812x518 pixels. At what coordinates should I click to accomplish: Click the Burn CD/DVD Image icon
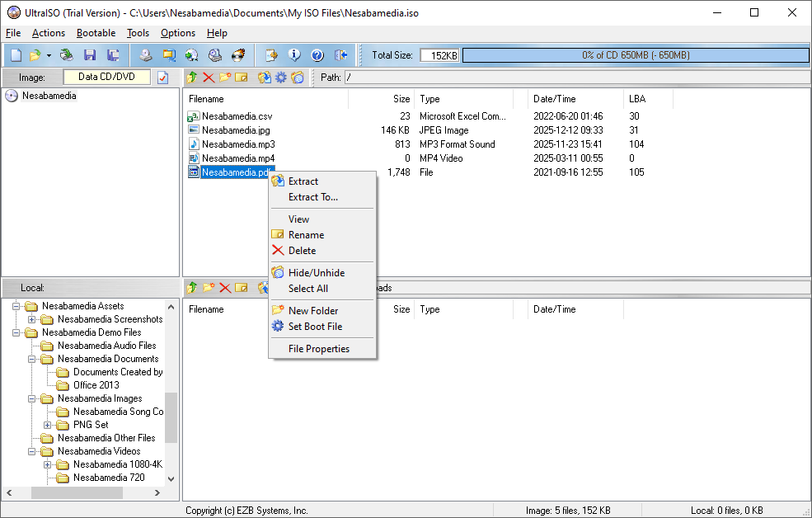(x=239, y=55)
